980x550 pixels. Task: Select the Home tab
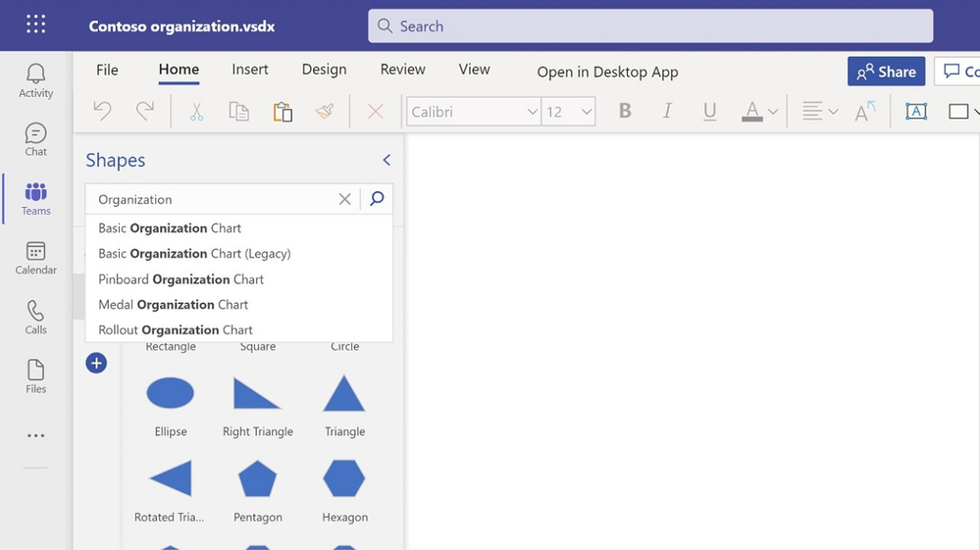pyautogui.click(x=179, y=70)
